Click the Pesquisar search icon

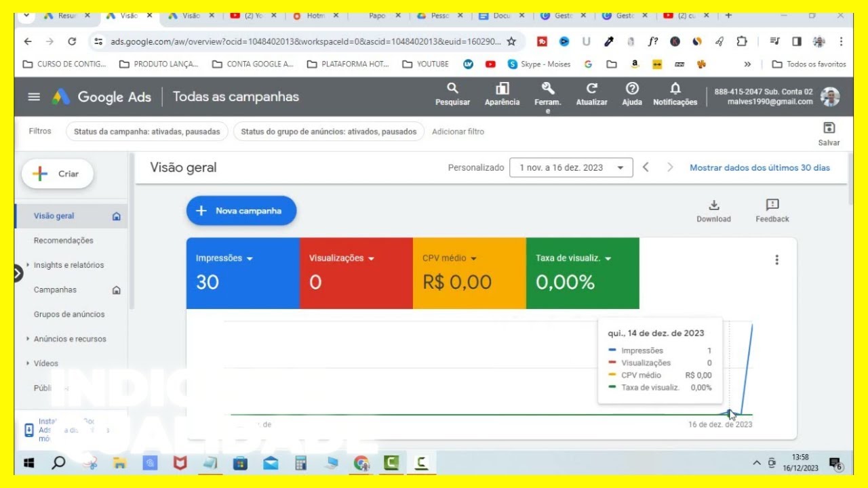click(x=452, y=89)
